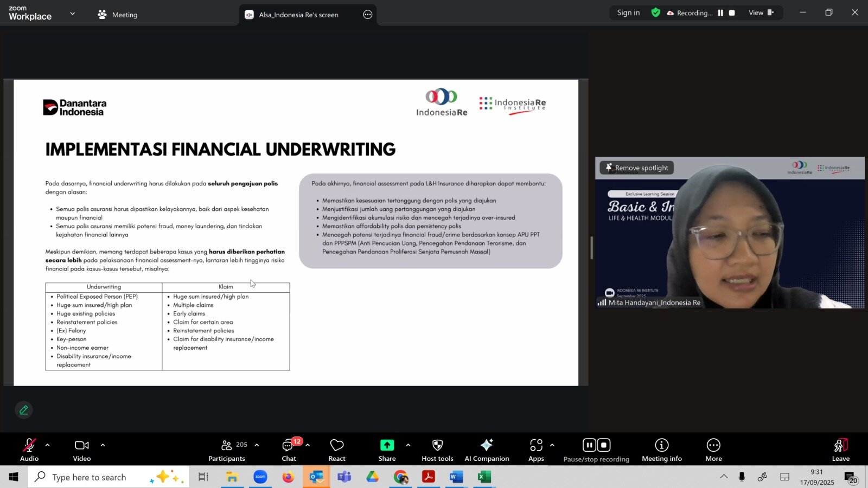868x488 pixels.
Task: Expand the Zoom Workplace dropdown
Action: point(73,14)
